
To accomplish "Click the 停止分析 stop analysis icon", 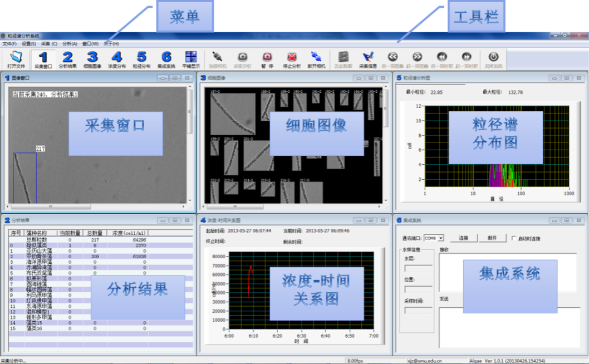I will (292, 58).
